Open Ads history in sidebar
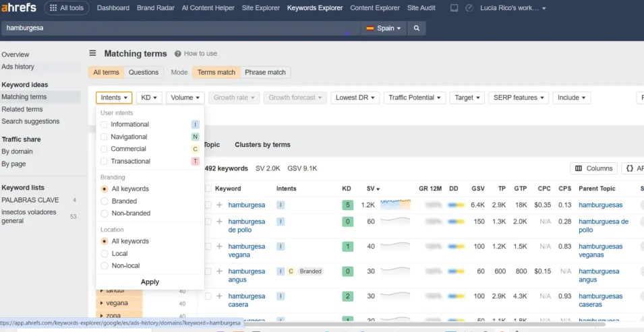The height and width of the screenshot is (332, 644). [x=18, y=67]
